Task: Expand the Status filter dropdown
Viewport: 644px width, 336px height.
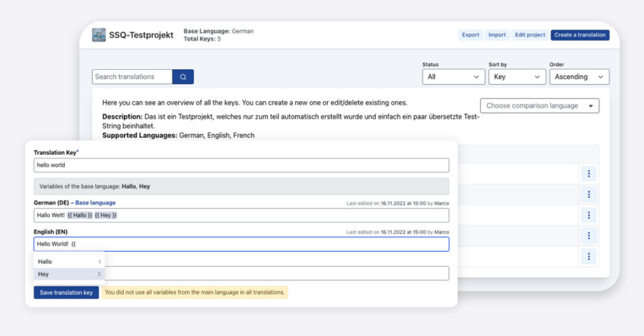Action: click(453, 77)
